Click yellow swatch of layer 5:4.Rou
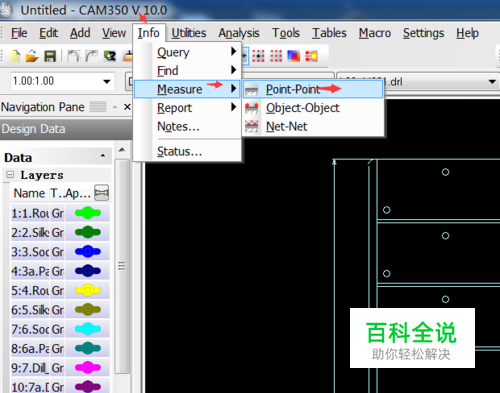Viewport: 500px width, 393px height. (88, 290)
